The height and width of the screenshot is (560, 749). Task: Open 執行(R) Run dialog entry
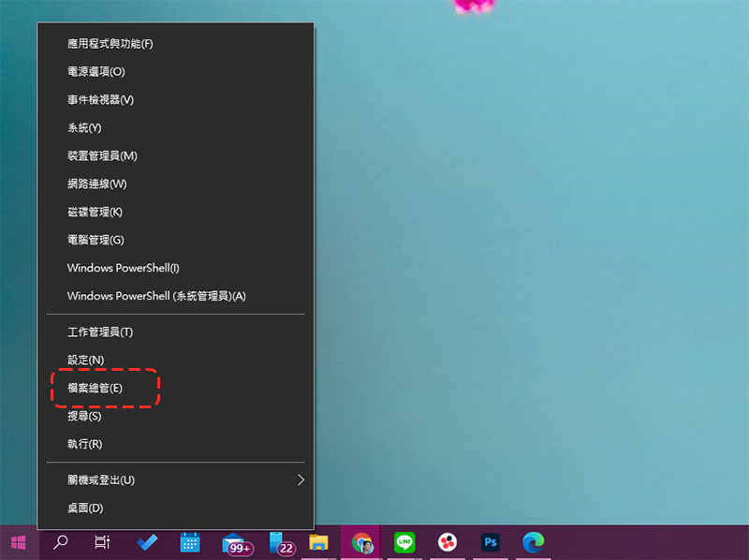(175, 445)
